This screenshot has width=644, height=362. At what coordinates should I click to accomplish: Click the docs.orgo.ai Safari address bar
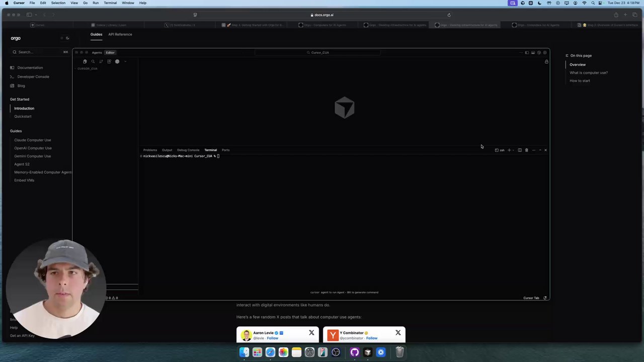[322, 15]
